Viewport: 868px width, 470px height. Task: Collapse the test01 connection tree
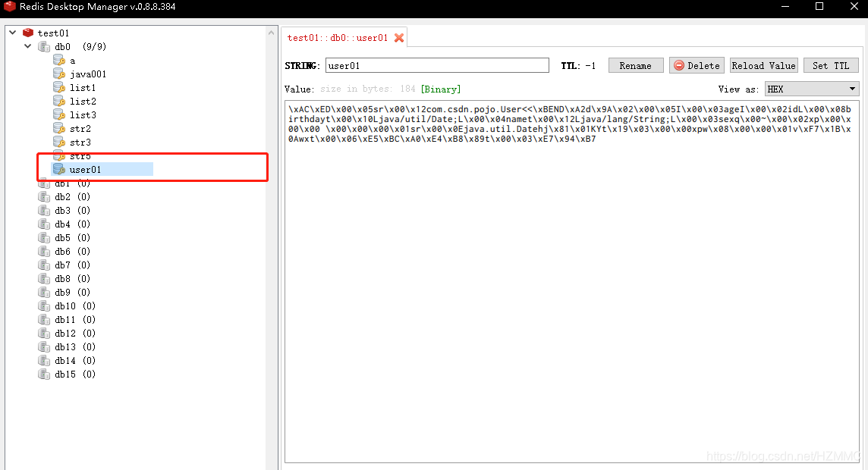pos(13,33)
